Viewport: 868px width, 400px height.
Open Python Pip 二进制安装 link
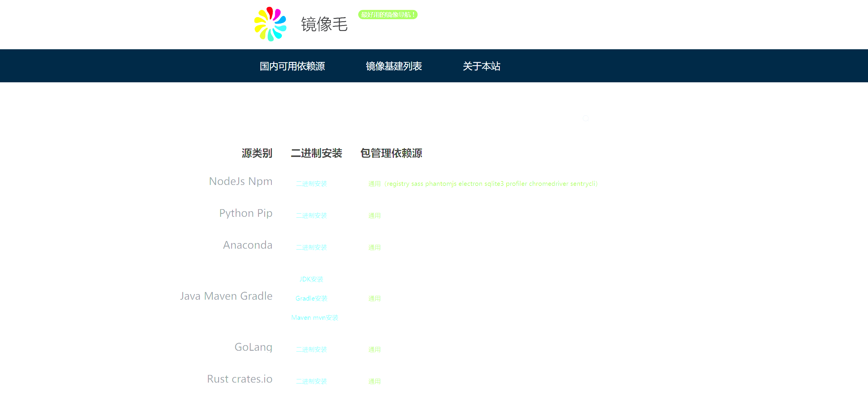[311, 216]
